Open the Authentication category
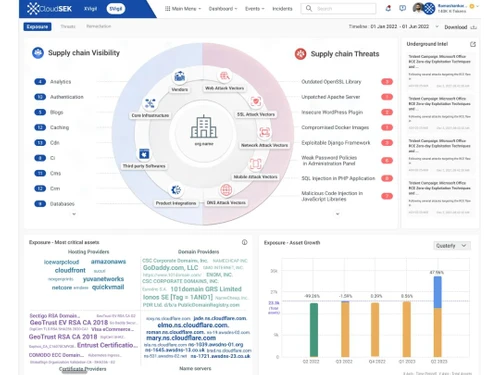500x375 pixels. tap(67, 97)
